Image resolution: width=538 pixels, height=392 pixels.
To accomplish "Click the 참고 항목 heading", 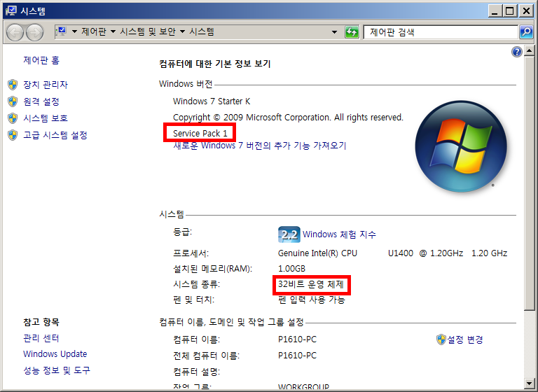I will tap(41, 322).
